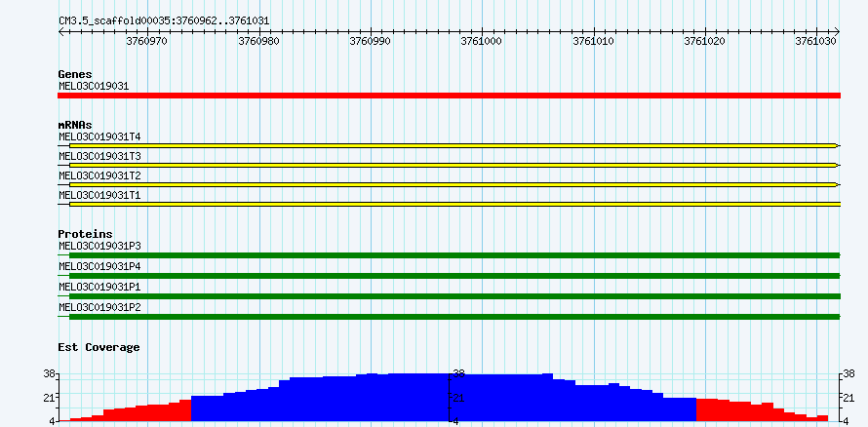Click the blue region of the coverage histogram
The width and height of the screenshot is (868, 427).
(443, 398)
